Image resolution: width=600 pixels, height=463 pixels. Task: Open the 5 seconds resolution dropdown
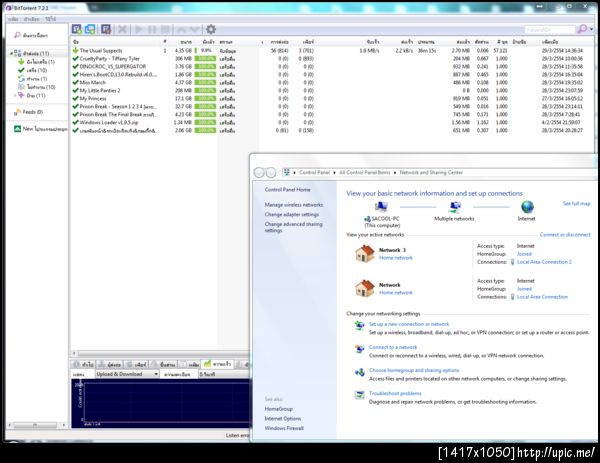pyautogui.click(x=224, y=374)
